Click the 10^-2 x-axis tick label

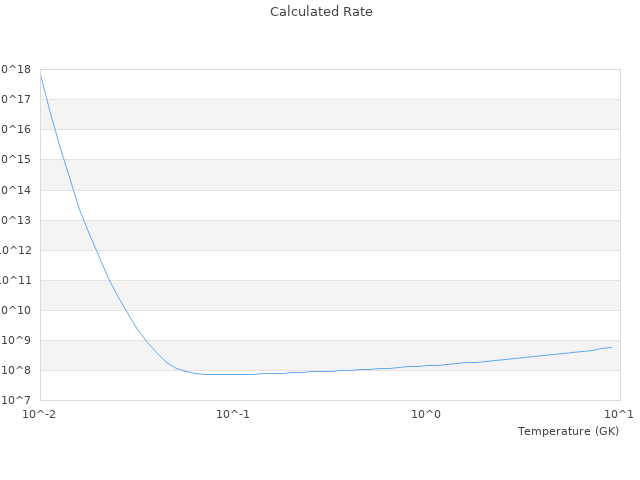(x=41, y=414)
